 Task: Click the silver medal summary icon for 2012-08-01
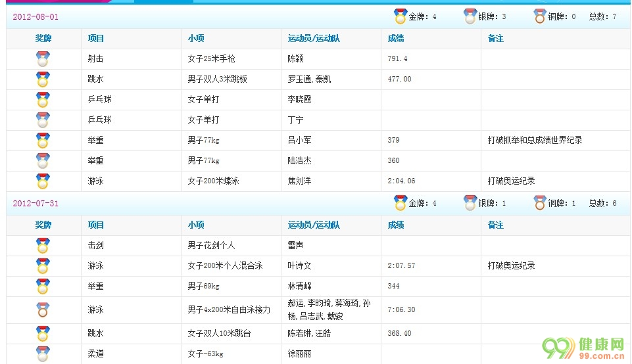tap(470, 16)
